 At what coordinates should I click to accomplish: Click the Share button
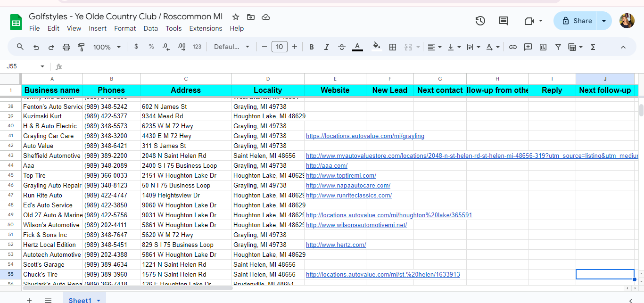[x=576, y=21]
